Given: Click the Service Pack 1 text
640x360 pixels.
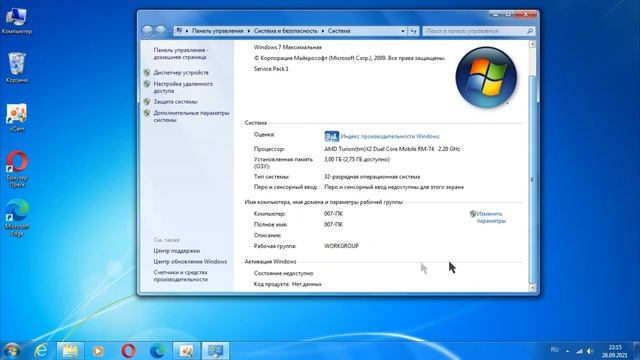Looking at the screenshot, I should coord(271,69).
